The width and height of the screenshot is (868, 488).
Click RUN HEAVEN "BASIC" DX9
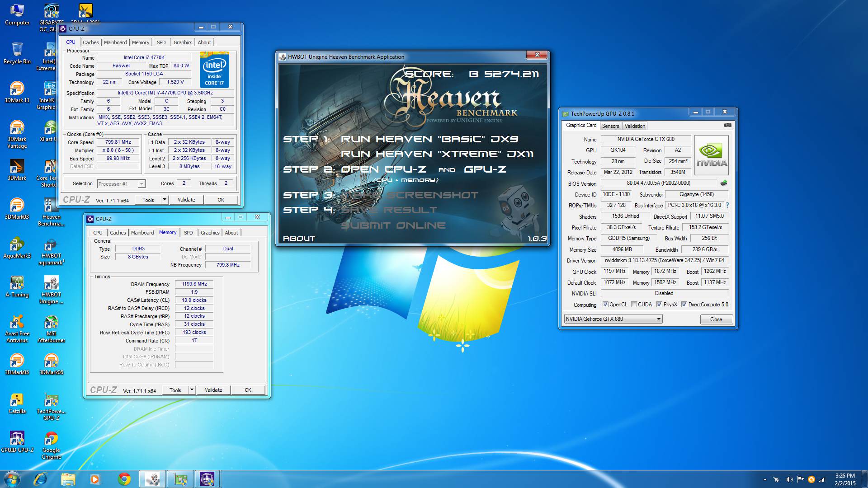(x=429, y=139)
